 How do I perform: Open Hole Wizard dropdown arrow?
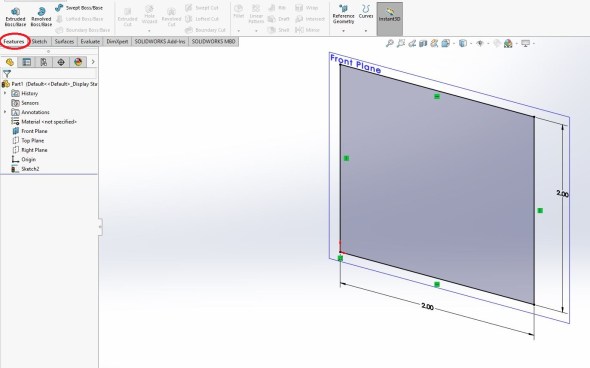tap(149, 31)
